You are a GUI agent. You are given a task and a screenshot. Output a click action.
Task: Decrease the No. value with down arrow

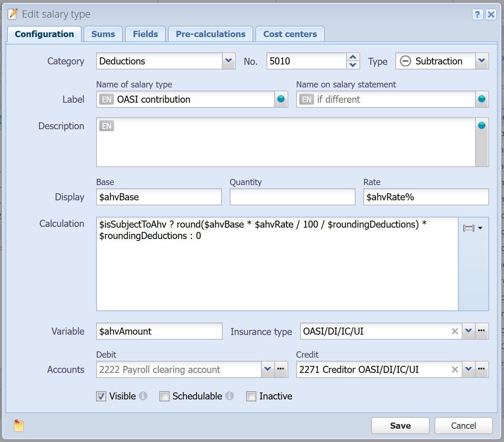353,65
